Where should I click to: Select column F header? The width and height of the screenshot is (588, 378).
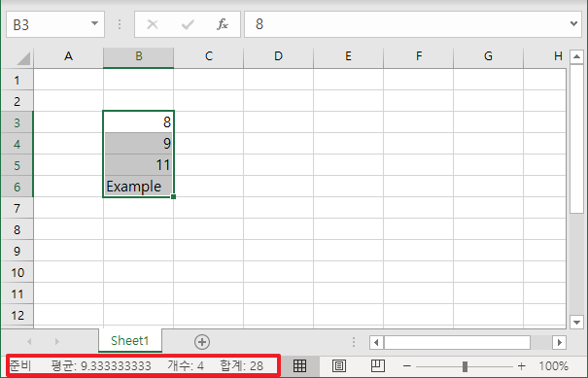pos(419,57)
